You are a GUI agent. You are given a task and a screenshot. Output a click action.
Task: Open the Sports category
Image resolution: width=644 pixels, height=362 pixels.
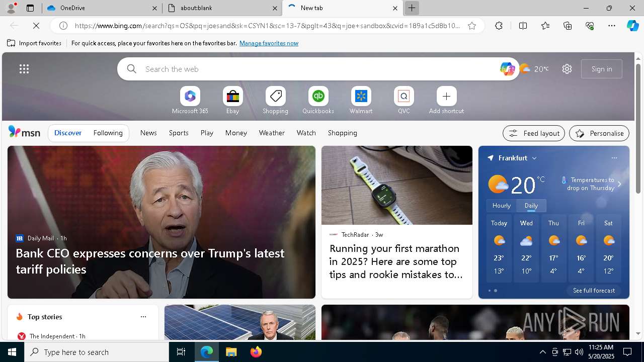click(x=179, y=133)
